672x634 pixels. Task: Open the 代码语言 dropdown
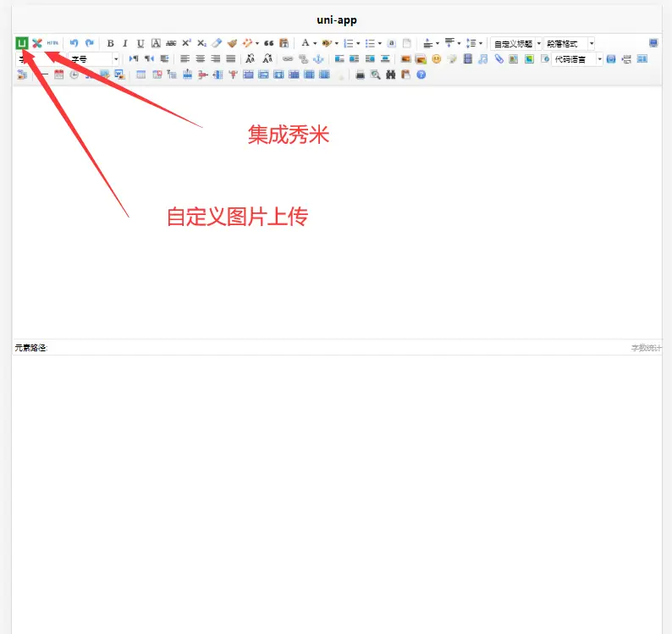coord(577,59)
